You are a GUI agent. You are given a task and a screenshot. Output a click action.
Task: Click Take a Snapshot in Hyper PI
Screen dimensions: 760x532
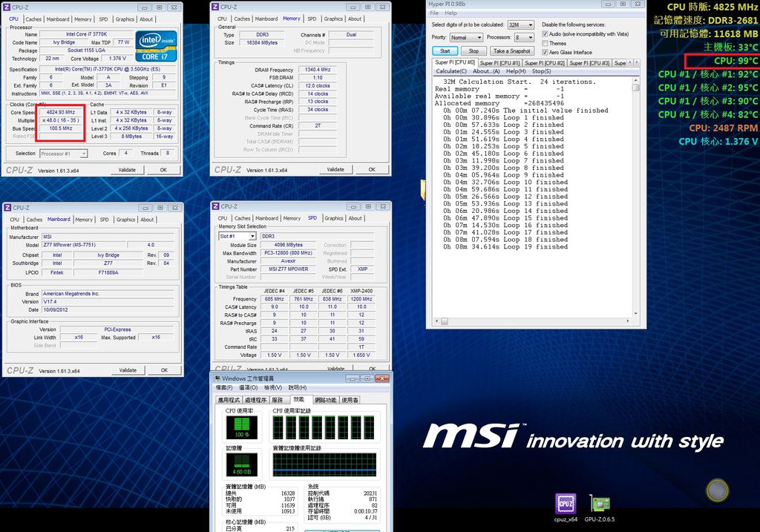pos(512,51)
